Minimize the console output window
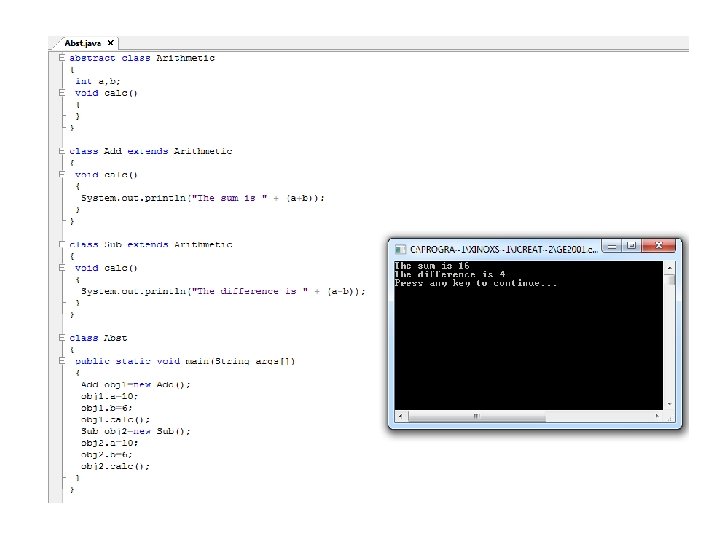The height and width of the screenshot is (540, 720). click(x=612, y=246)
